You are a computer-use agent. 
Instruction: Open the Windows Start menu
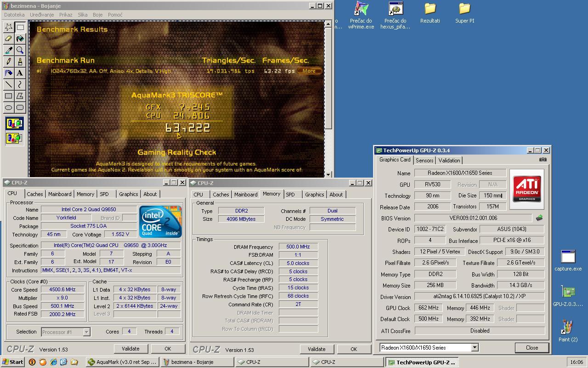[x=12, y=362]
